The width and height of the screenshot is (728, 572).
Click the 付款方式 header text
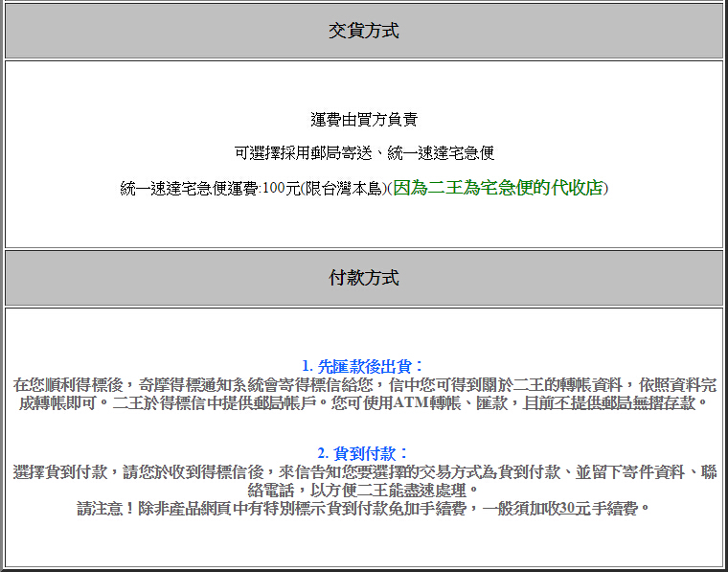(364, 278)
